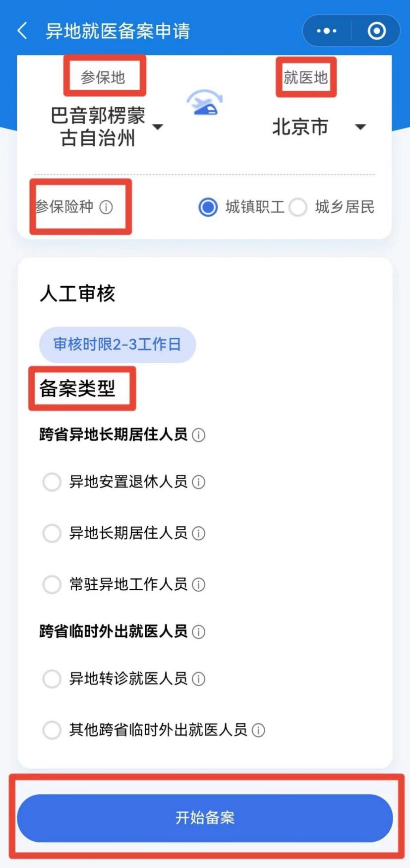Choose 异地长期居住人员 radio option
The image size is (410, 868).
(52, 533)
